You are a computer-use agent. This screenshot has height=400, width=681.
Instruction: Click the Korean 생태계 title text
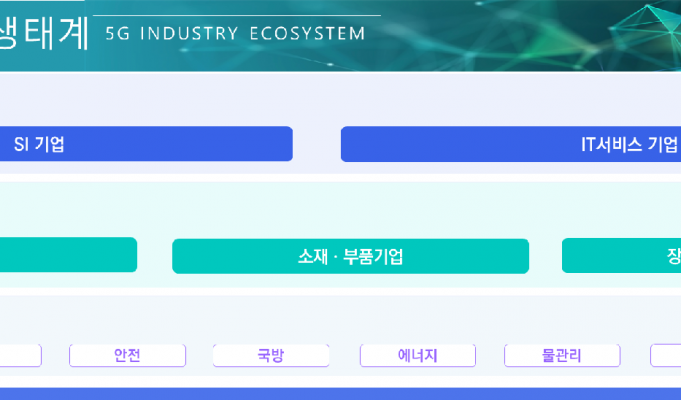(x=43, y=33)
